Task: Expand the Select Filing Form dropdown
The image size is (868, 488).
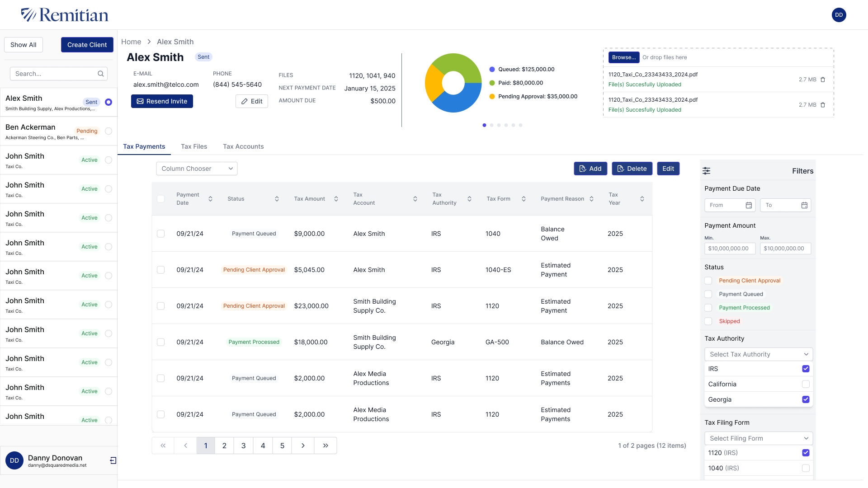Action: [758, 438]
